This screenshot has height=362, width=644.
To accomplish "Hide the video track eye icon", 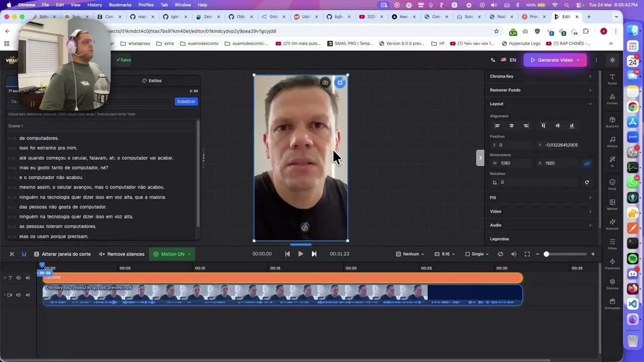I will click(19, 295).
